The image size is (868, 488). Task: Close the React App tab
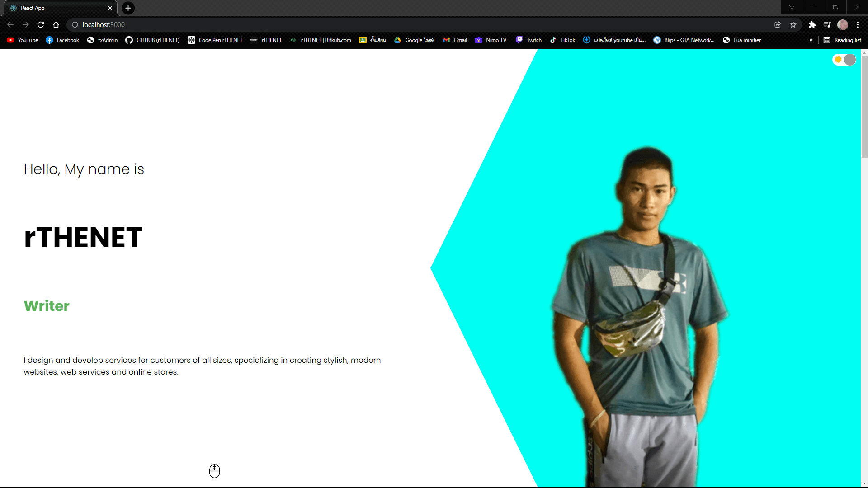point(110,8)
